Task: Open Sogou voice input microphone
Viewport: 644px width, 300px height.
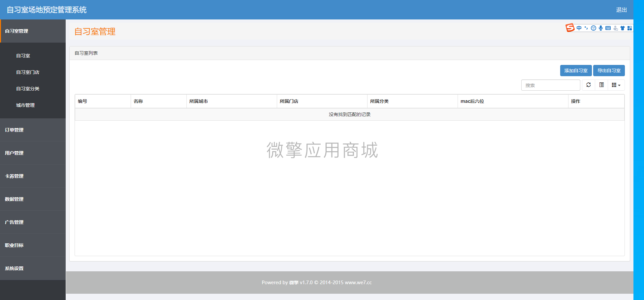Action: 600,28
